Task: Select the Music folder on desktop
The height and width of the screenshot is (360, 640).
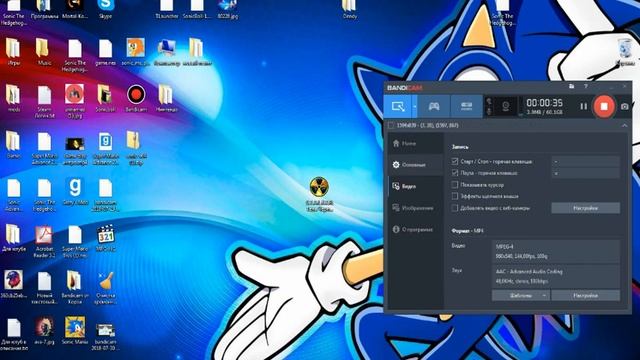Action: click(44, 52)
